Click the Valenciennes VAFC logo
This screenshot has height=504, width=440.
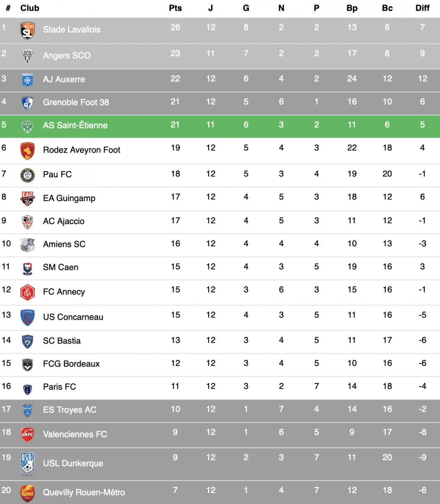(x=27, y=434)
